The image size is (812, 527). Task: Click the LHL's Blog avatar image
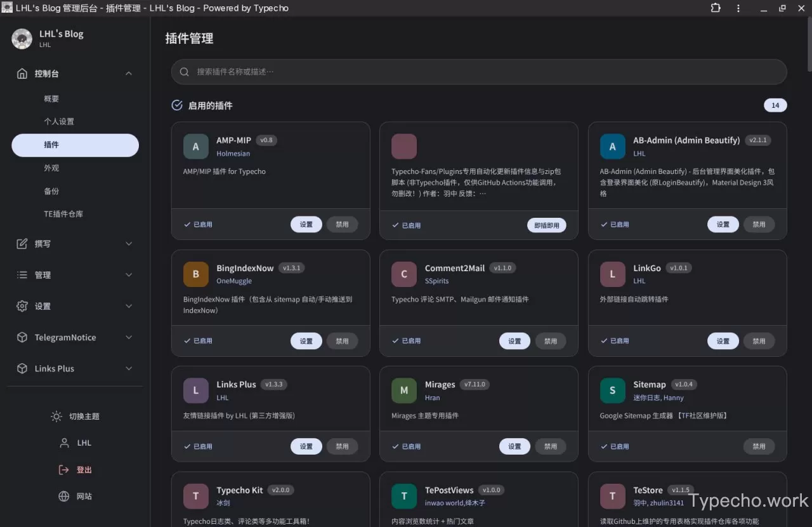pos(22,39)
